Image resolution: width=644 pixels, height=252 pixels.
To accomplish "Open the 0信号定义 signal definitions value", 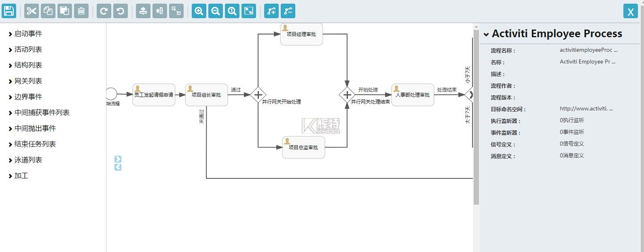I will 572,144.
